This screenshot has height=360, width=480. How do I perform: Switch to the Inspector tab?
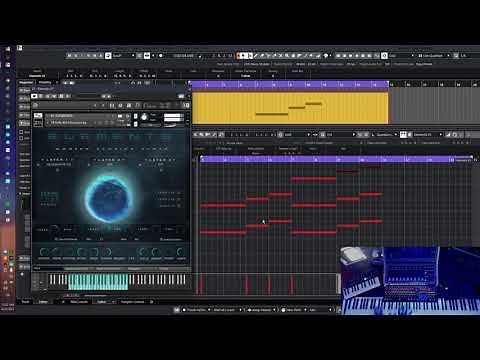coord(26,82)
